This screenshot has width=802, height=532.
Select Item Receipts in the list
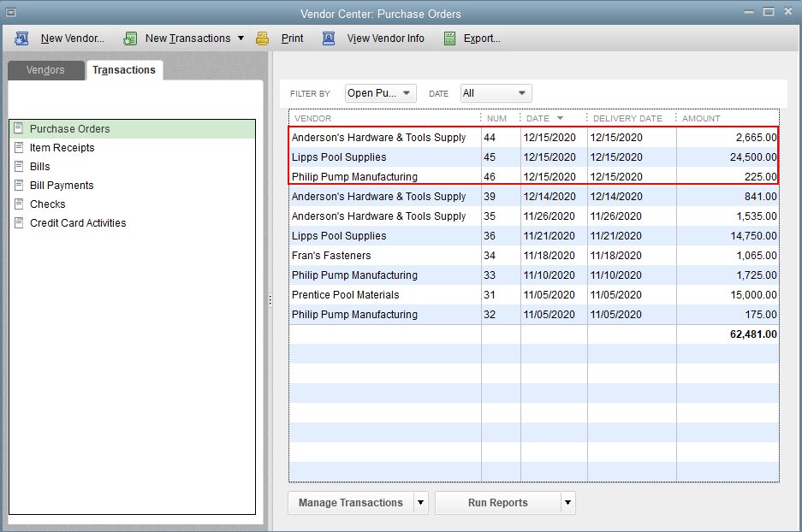62,148
